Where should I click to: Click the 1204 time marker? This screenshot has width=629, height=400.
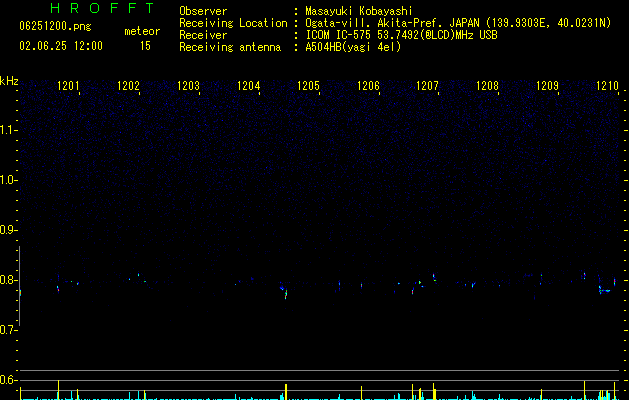tap(248, 86)
